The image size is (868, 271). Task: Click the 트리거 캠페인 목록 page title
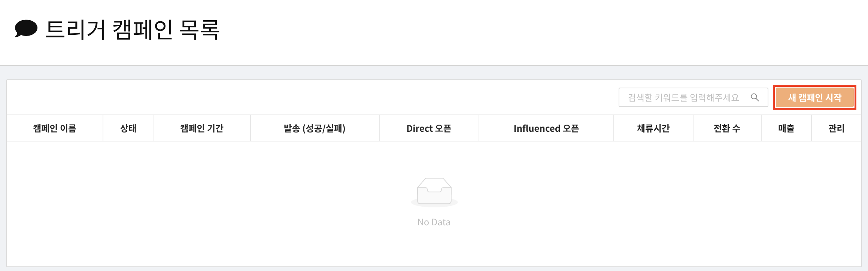132,29
